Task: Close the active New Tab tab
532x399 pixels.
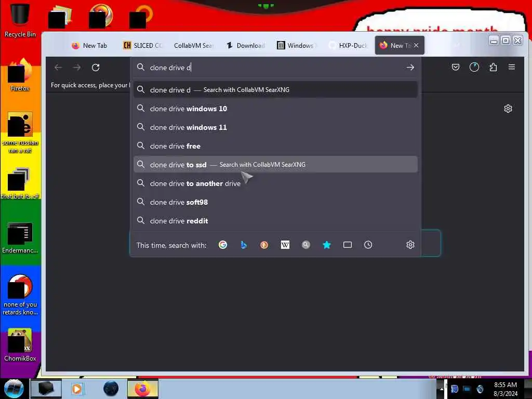Action: 416,45
